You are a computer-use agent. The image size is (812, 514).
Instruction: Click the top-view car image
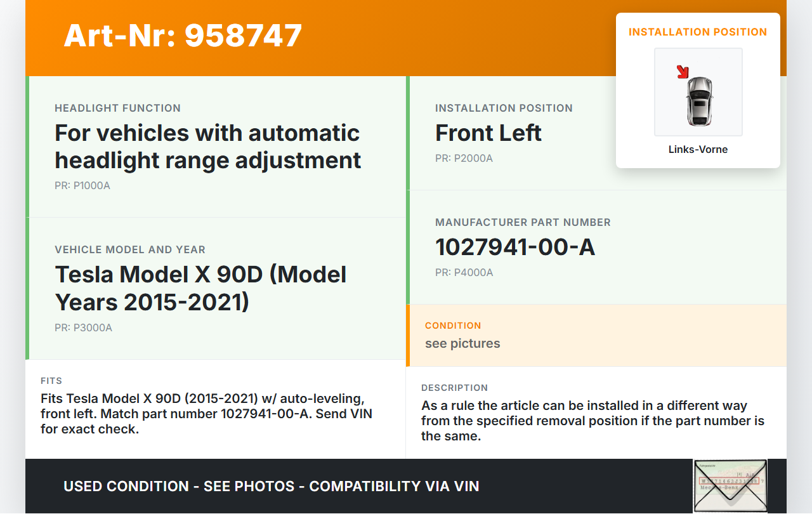point(699,100)
